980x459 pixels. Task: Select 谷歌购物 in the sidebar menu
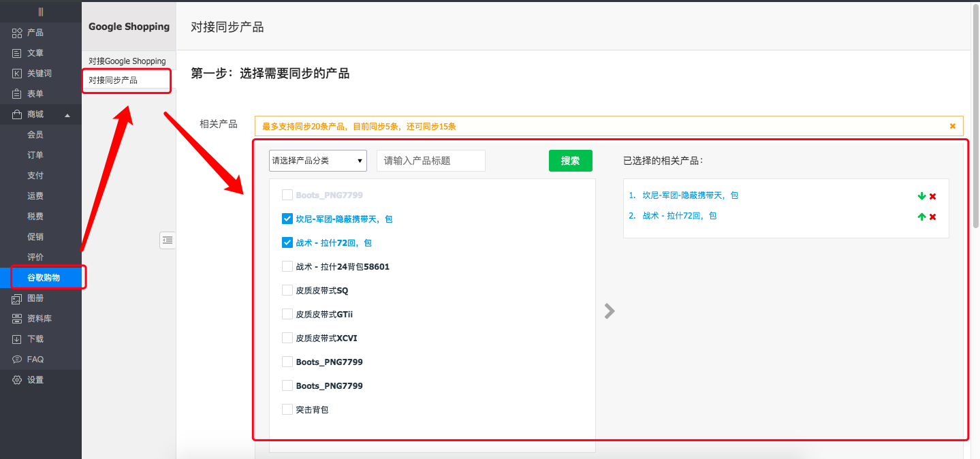(44, 277)
